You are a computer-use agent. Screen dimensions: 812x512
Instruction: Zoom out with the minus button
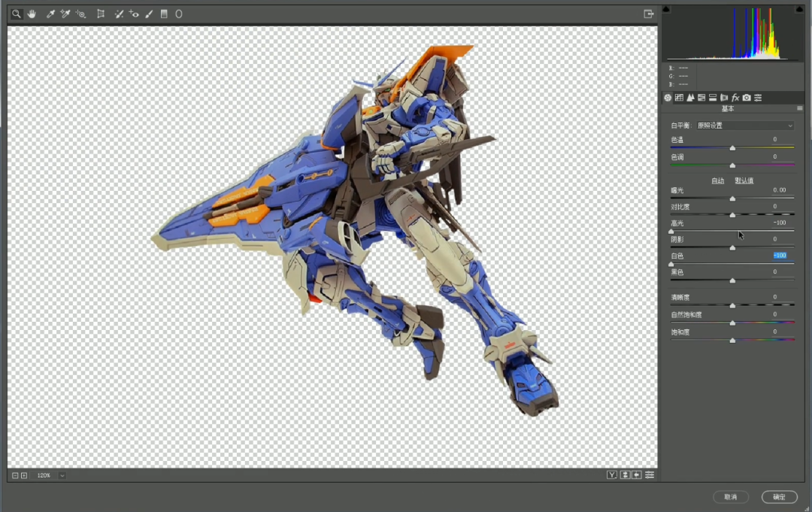(15, 475)
